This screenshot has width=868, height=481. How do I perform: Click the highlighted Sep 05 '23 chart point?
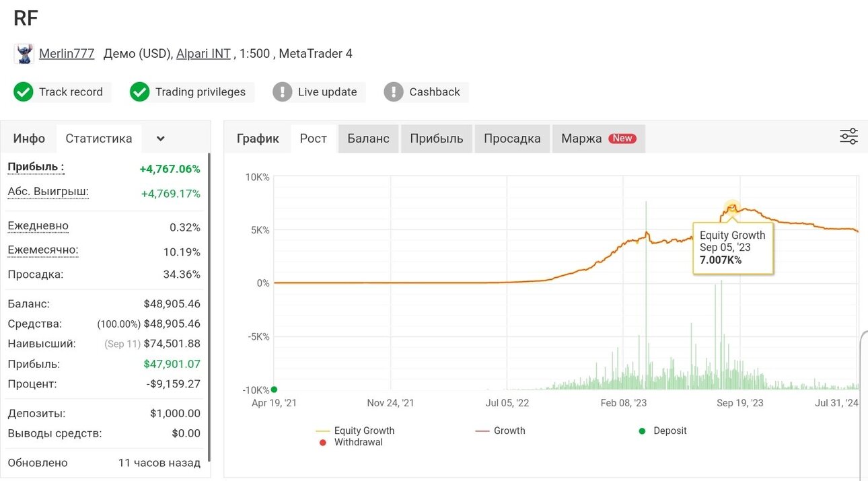(x=732, y=208)
